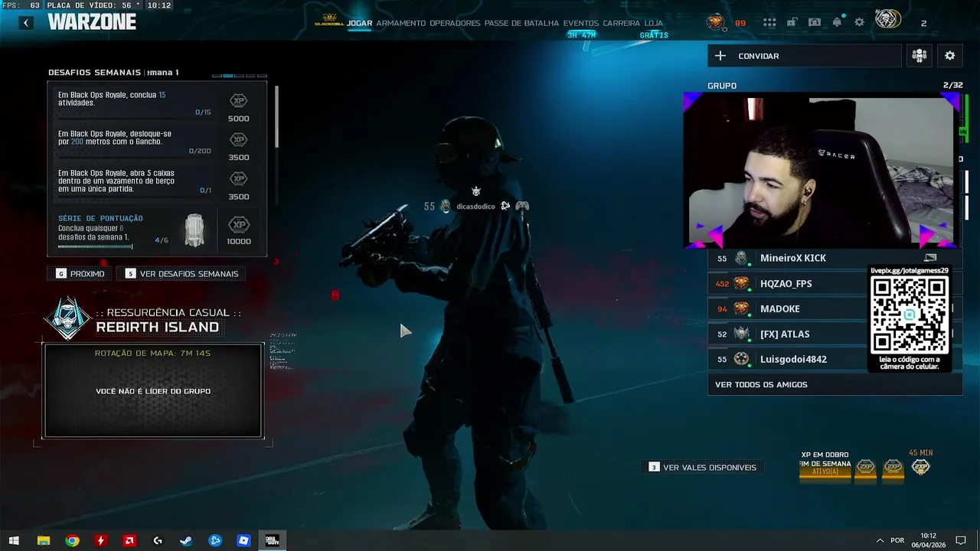980x551 pixels.
Task: Click the Rebirth Island mode emblem
Action: [68, 318]
